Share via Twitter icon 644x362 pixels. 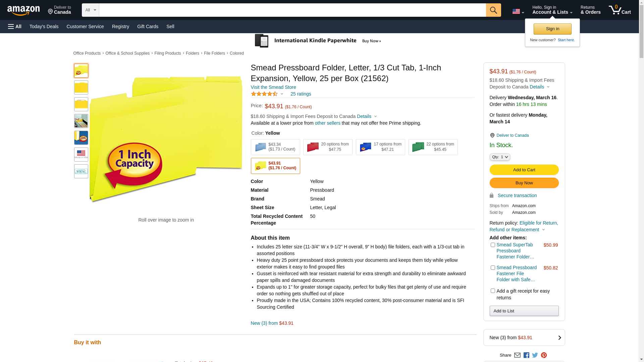[x=535, y=355]
